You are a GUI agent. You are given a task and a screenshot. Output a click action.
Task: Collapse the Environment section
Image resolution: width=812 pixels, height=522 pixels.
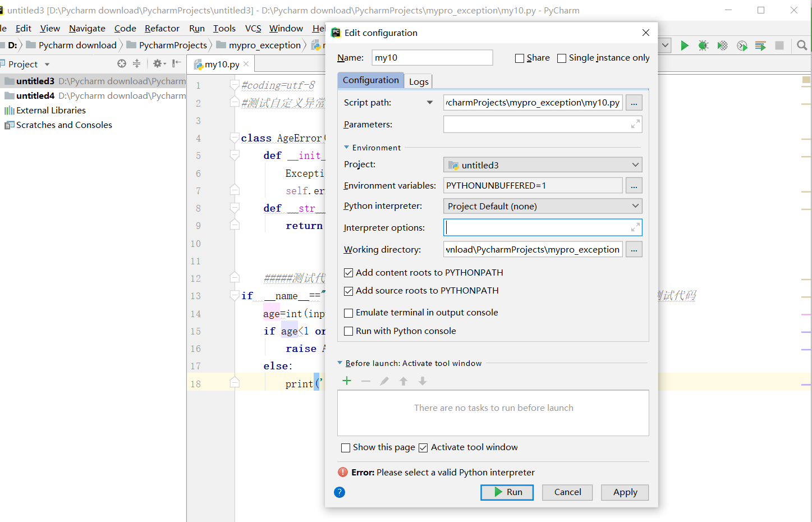click(346, 147)
